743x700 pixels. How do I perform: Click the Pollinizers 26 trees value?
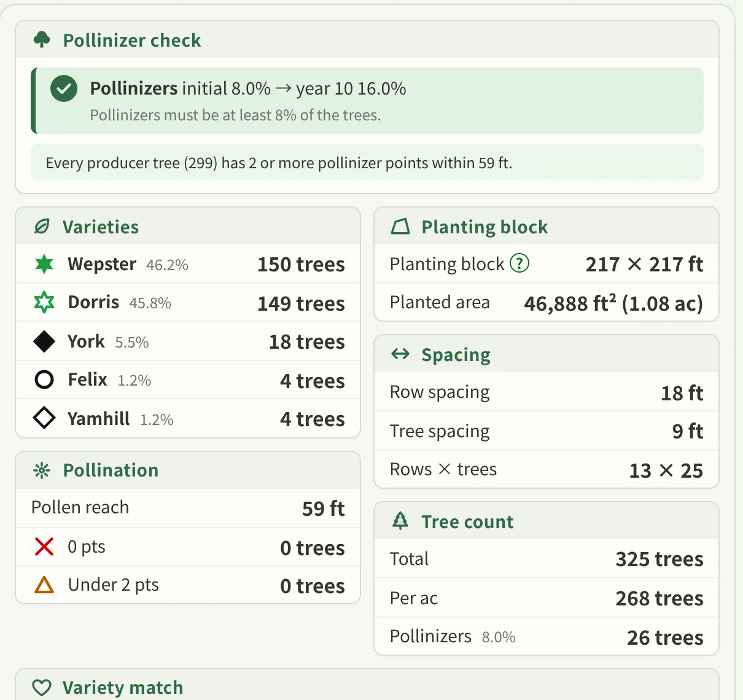[665, 638]
